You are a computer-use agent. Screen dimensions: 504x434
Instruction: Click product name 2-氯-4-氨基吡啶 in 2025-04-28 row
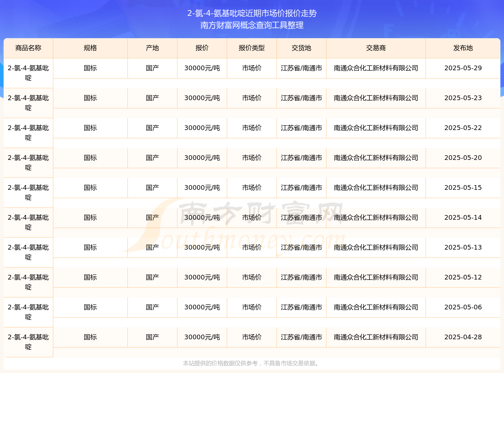click(x=28, y=342)
